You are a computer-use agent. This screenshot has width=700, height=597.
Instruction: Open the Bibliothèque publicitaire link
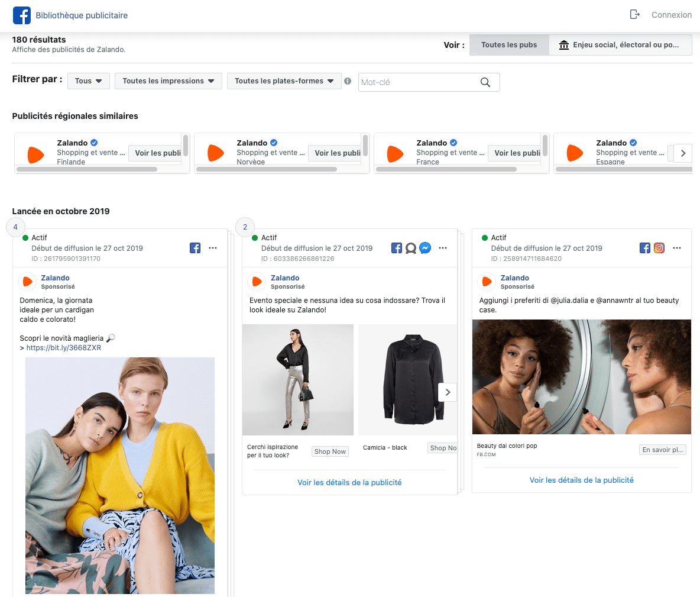(82, 15)
